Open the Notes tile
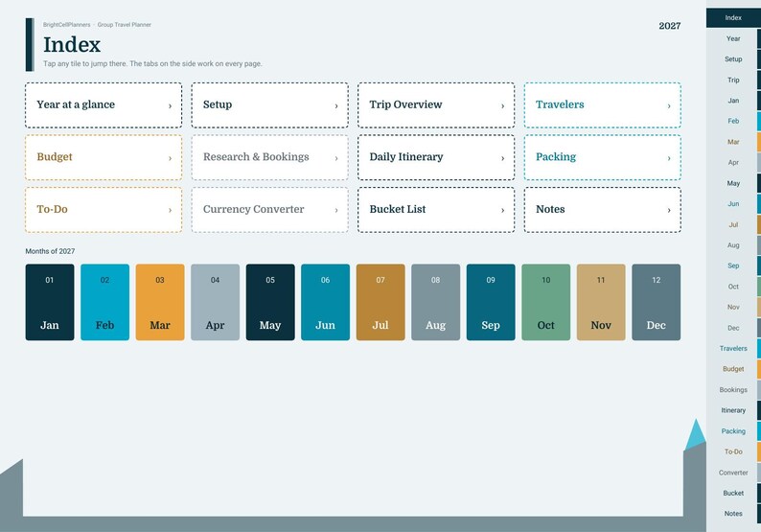761x532 pixels. [x=602, y=210]
